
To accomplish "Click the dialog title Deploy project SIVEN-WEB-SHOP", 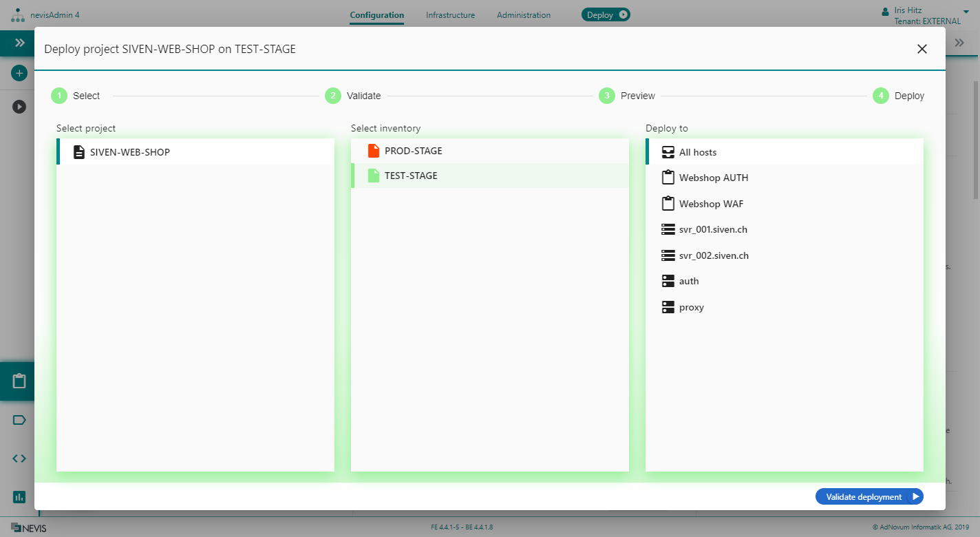I will pyautogui.click(x=170, y=49).
